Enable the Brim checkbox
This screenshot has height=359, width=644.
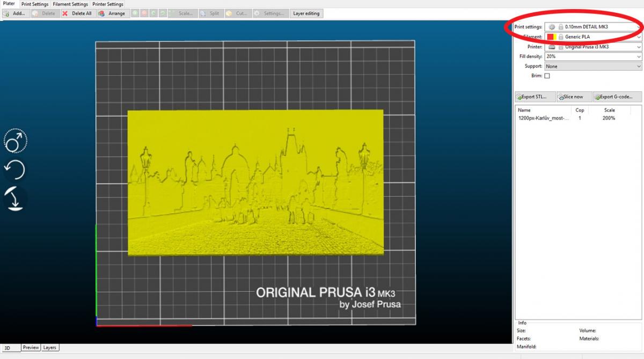pyautogui.click(x=547, y=76)
